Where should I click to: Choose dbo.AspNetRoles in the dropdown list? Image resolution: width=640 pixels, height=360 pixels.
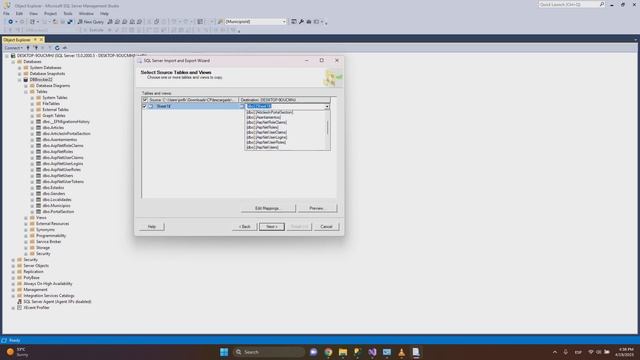pyautogui.click(x=262, y=127)
